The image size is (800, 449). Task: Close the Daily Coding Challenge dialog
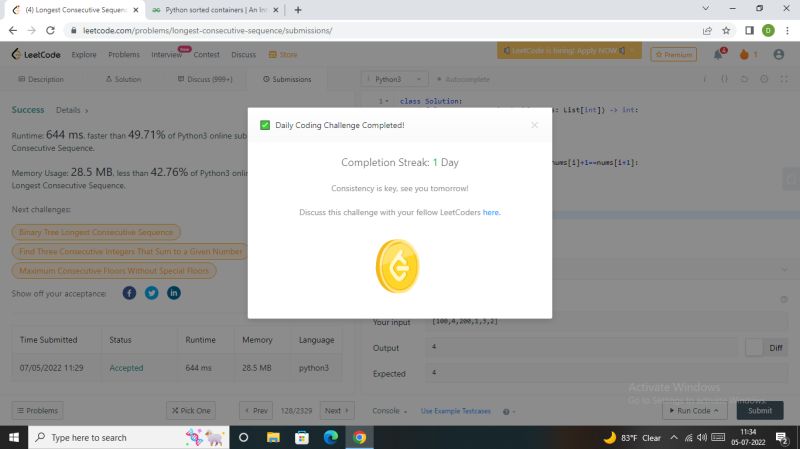tap(534, 125)
